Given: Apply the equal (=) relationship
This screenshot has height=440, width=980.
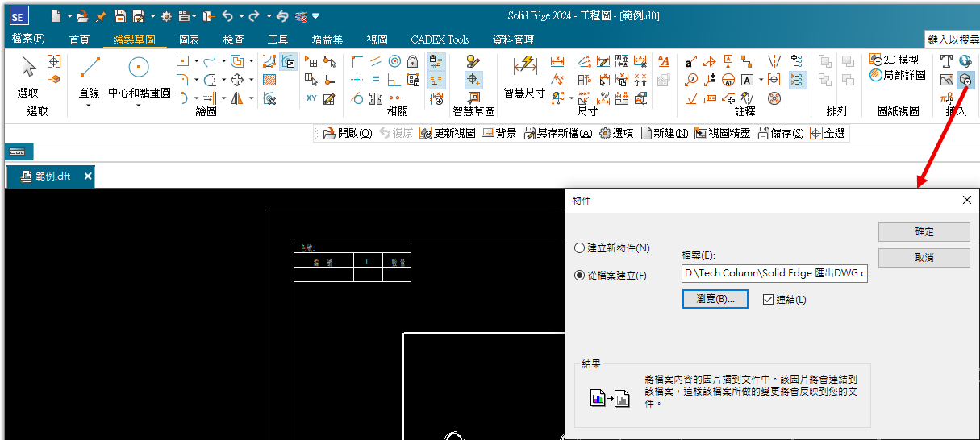Looking at the screenshot, I should pos(376,80).
